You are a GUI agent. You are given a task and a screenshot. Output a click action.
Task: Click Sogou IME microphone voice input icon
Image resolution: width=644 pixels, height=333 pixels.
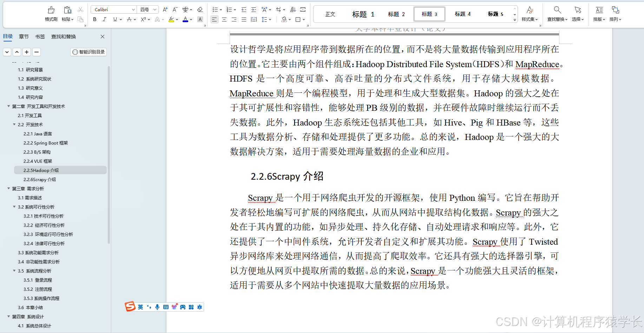click(157, 307)
